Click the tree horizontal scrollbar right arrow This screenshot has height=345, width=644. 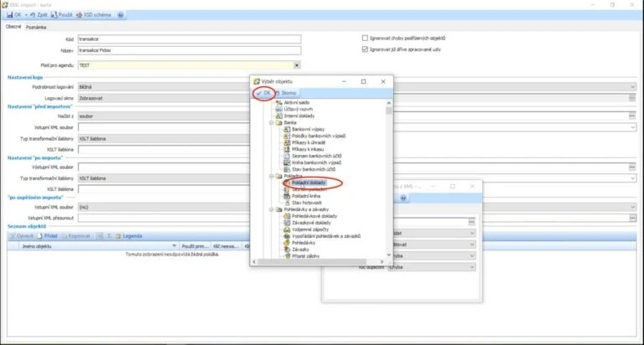(382, 262)
